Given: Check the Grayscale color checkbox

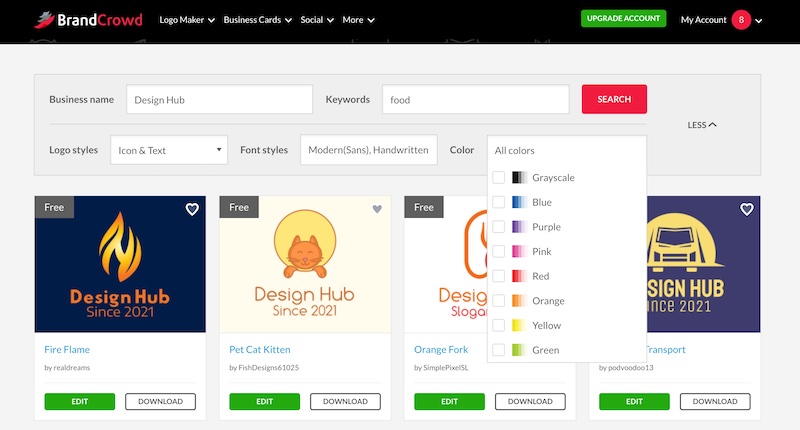Looking at the screenshot, I should [x=499, y=178].
